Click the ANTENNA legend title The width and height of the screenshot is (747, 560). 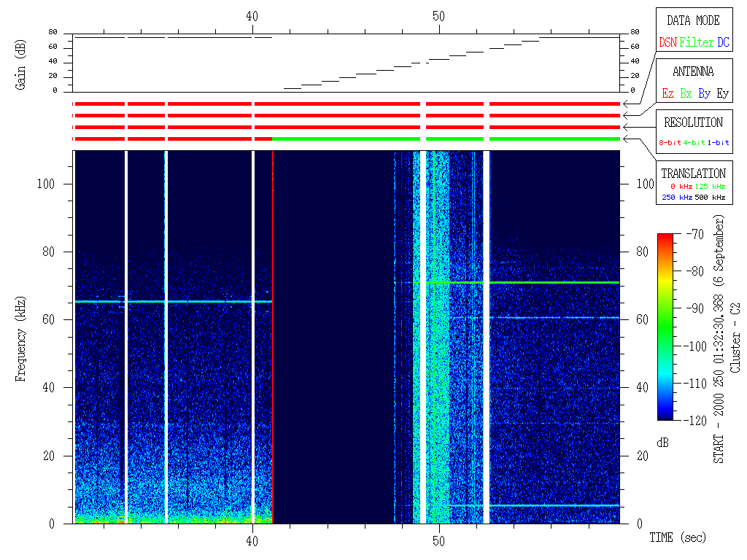(693, 71)
